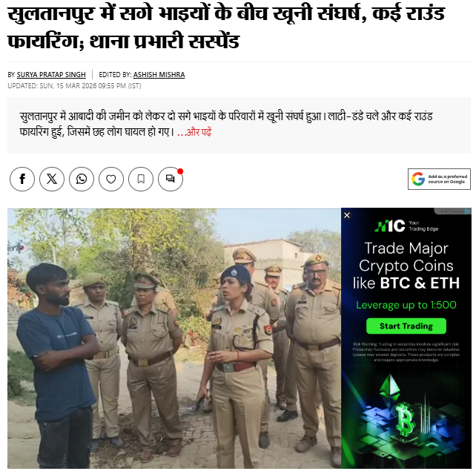Expand summary with 'और पढ़ें' link
The image size is (476, 474).
(194, 132)
